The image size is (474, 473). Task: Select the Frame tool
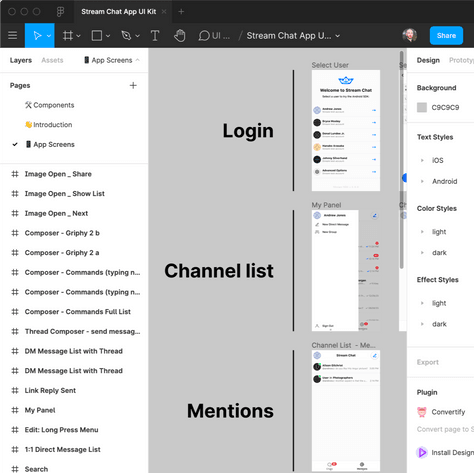pos(68,35)
